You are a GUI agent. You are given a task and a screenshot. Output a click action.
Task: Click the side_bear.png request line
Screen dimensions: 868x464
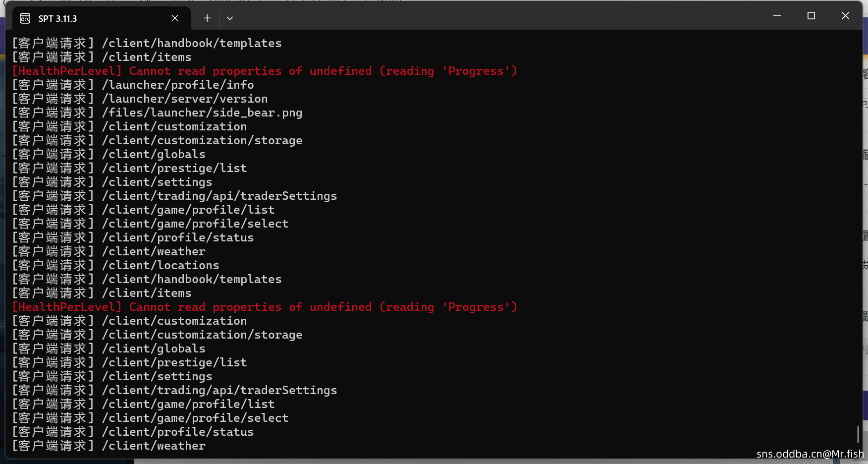pyautogui.click(x=157, y=113)
